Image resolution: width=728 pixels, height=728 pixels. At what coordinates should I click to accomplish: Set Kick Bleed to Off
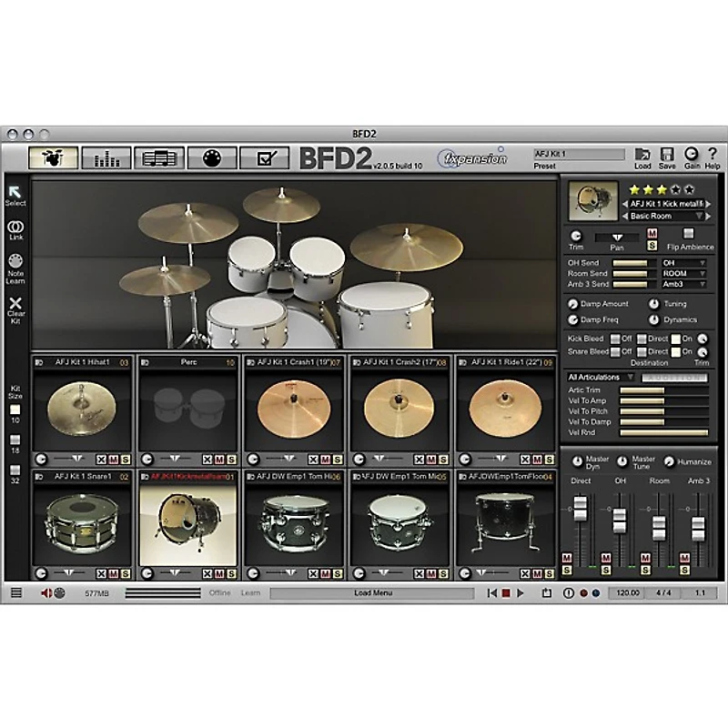615,339
